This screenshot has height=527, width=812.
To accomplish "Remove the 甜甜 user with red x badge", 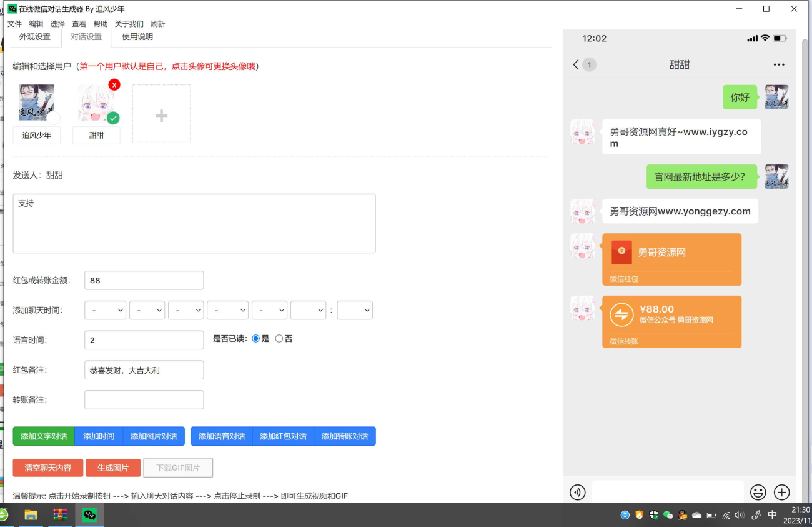I will [x=114, y=84].
